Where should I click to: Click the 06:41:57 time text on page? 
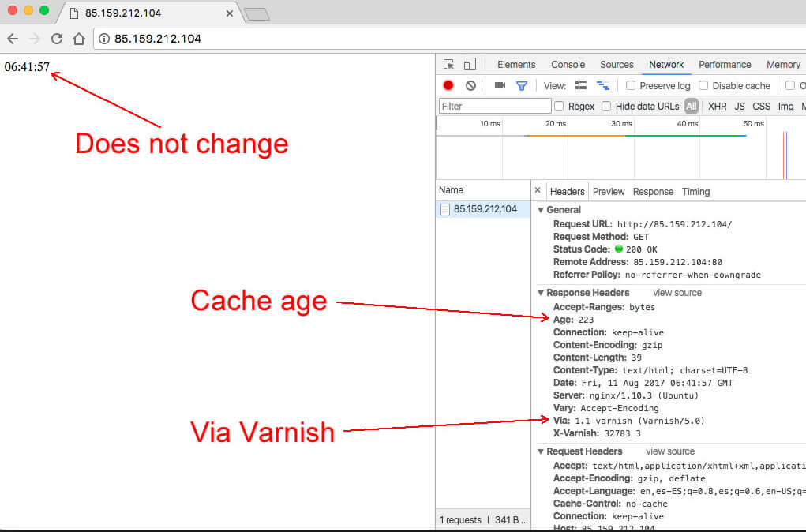point(27,67)
